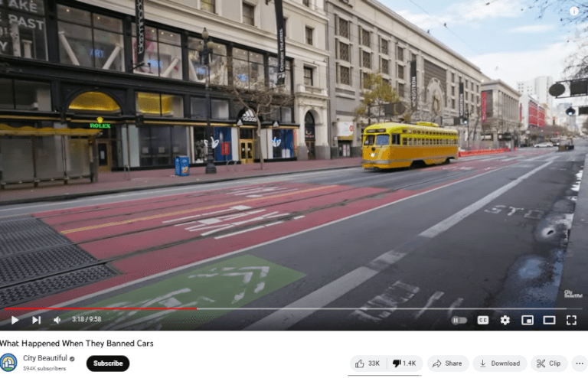Viewport: 588px width, 378px height.
Task: Switch to miniplayer mode
Action: [x=528, y=320]
